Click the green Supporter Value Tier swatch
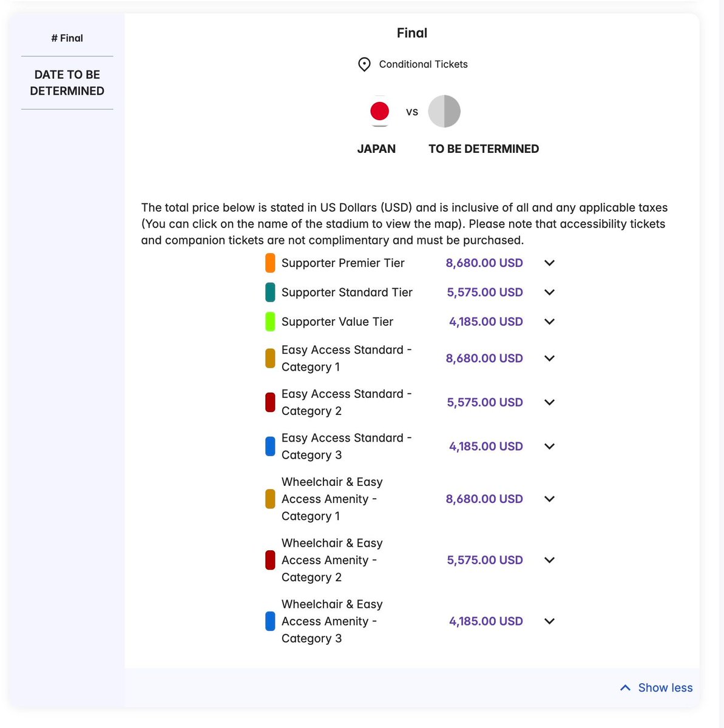This screenshot has height=728, width=724. click(270, 322)
